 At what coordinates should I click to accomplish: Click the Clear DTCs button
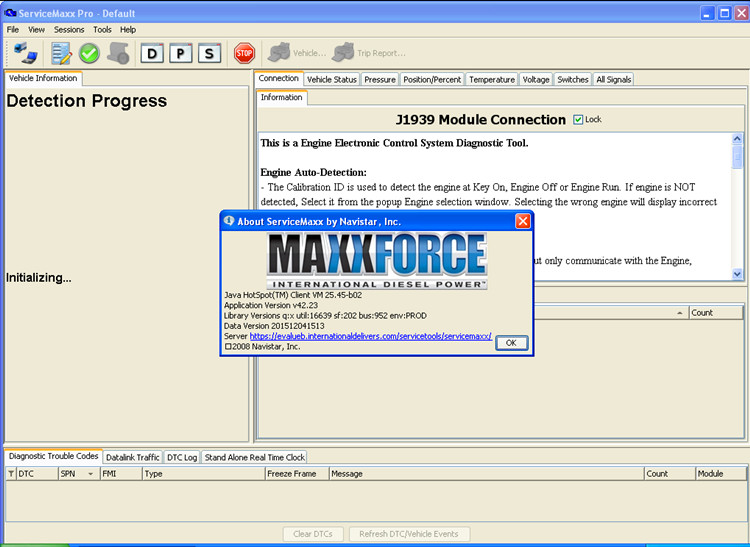point(313,534)
